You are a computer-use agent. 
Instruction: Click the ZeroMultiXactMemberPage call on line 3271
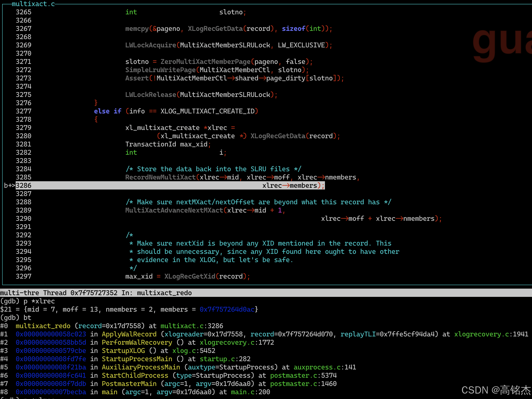tap(206, 62)
